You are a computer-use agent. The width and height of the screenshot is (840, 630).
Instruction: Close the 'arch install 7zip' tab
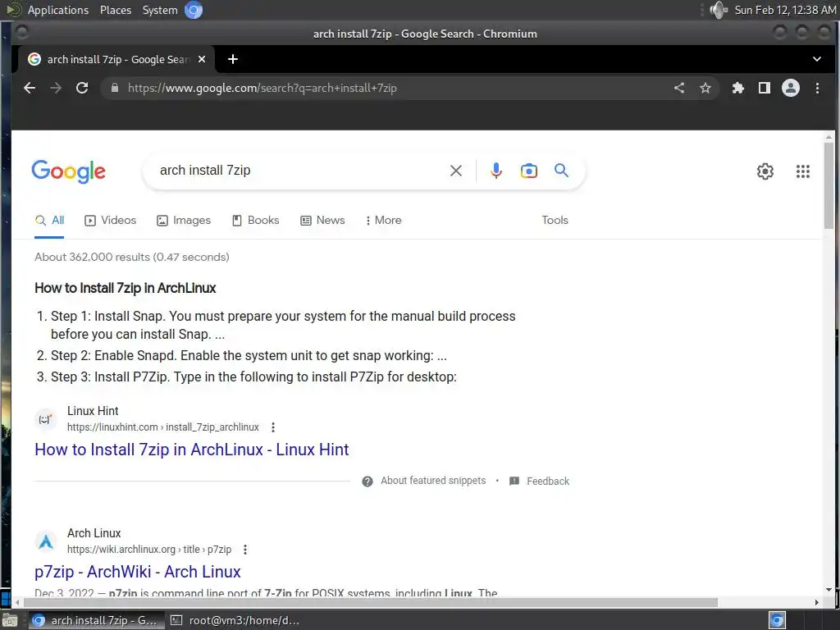click(x=202, y=59)
